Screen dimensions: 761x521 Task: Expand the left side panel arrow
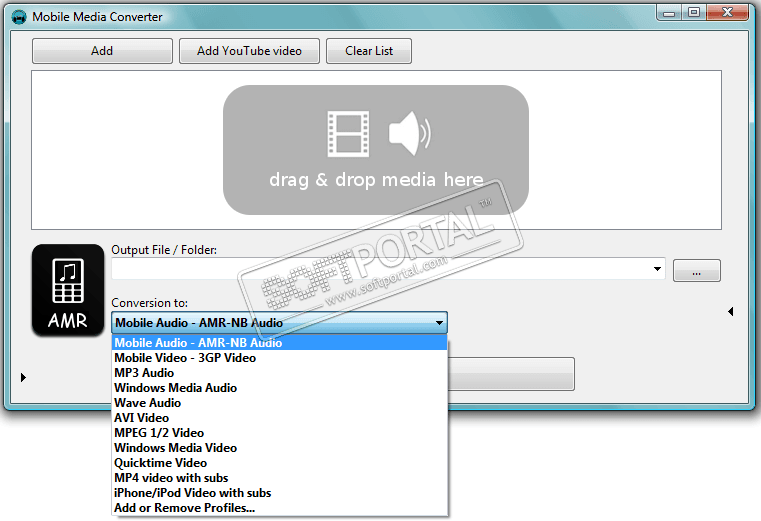click(23, 377)
